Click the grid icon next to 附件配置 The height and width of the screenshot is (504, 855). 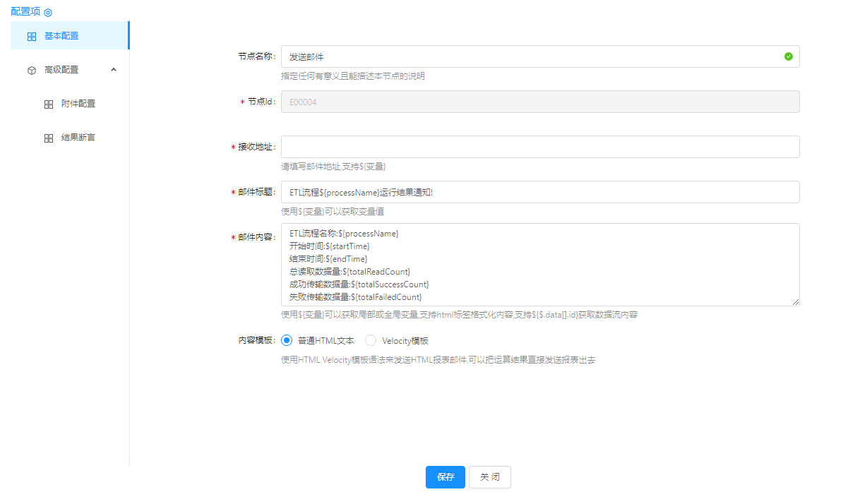[x=49, y=104]
